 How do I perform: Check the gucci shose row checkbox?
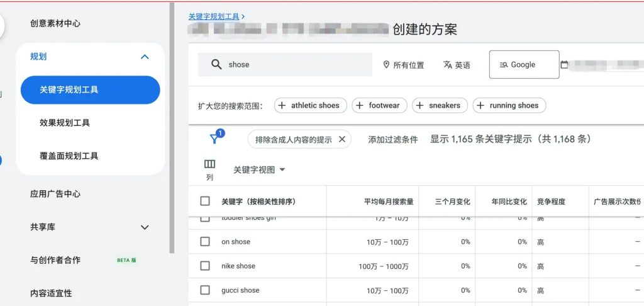click(205, 290)
